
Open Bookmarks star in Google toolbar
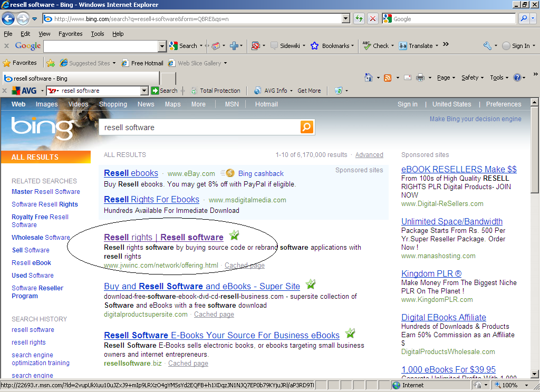pos(315,46)
